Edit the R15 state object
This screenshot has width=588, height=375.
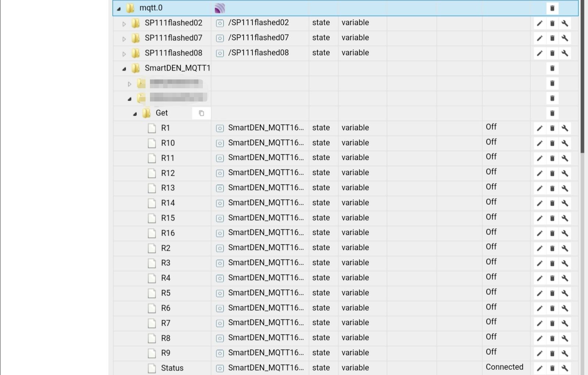coord(539,218)
